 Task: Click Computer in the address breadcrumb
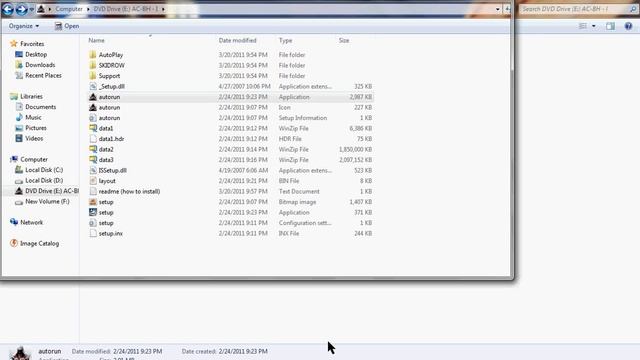(x=69, y=9)
